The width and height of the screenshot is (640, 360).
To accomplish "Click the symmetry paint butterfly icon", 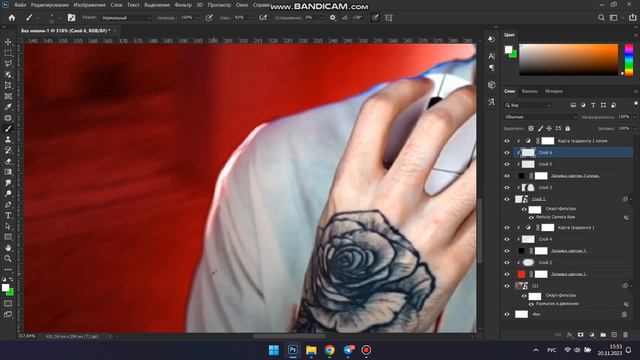I will [x=389, y=18].
